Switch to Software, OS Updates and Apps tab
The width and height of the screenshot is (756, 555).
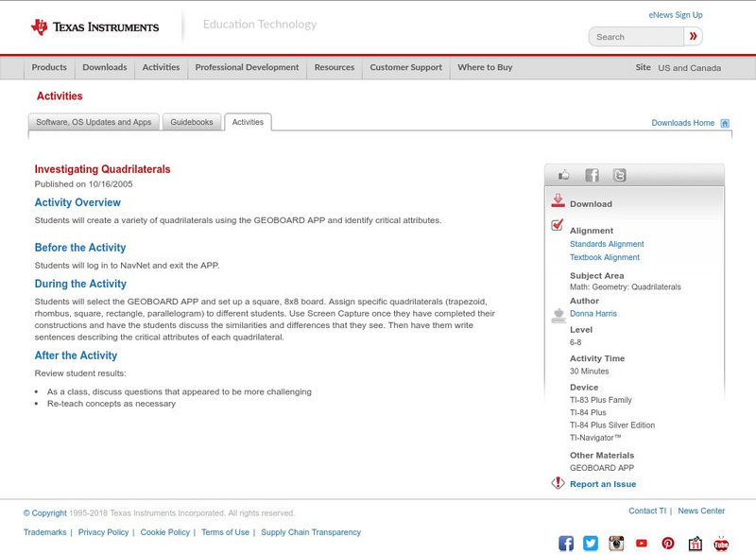pos(94,122)
